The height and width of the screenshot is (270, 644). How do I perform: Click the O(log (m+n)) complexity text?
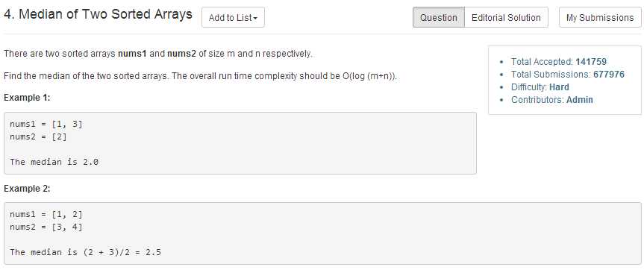(369, 77)
